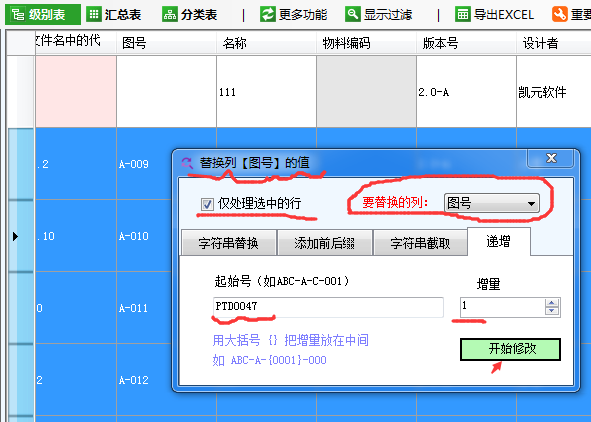
Task: Click the 显示过滤 magnifier icon
Action: [353, 14]
